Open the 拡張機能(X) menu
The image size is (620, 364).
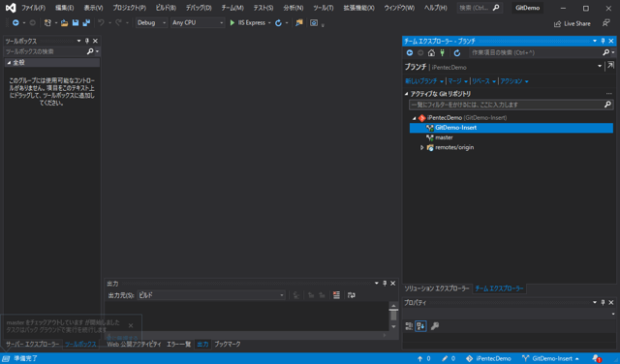[x=358, y=8]
